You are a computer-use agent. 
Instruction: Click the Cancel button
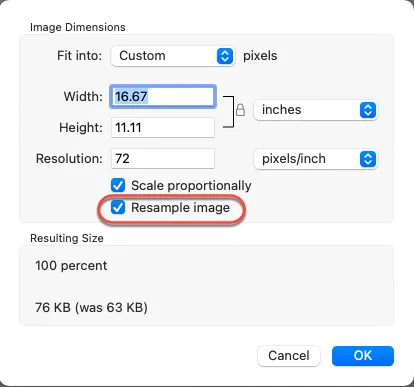(x=289, y=356)
